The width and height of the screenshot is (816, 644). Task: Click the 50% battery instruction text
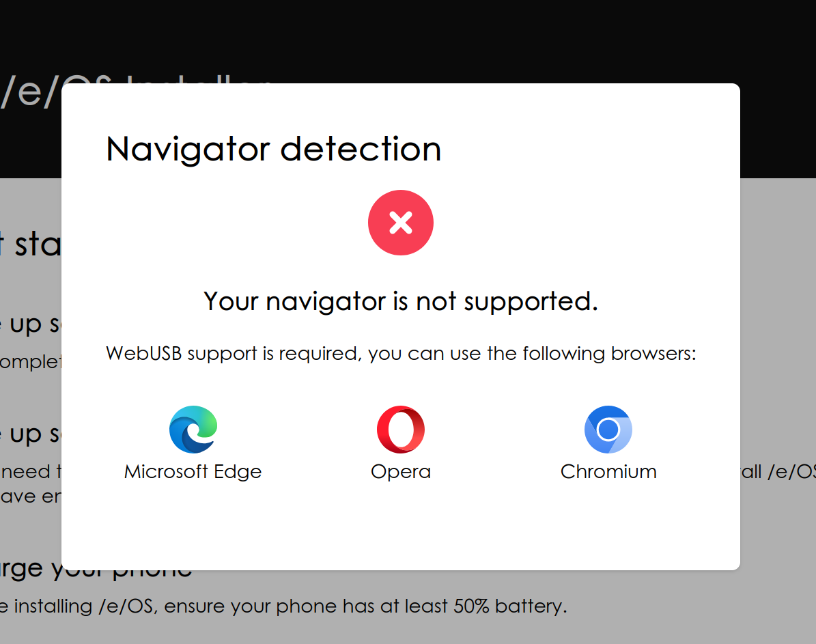pos(283,606)
